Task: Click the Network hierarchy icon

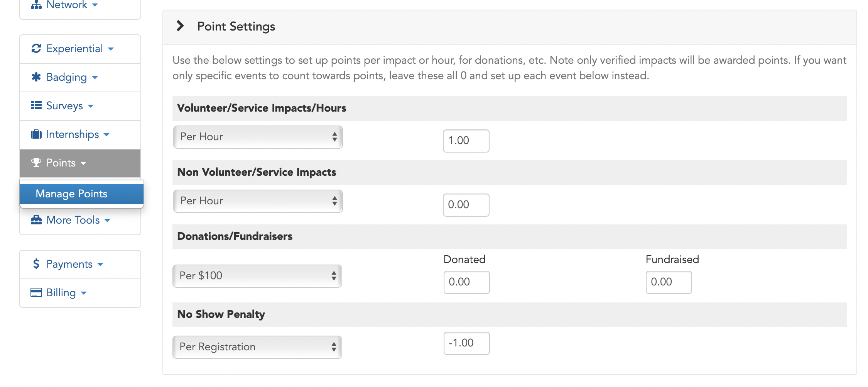Action: click(36, 4)
